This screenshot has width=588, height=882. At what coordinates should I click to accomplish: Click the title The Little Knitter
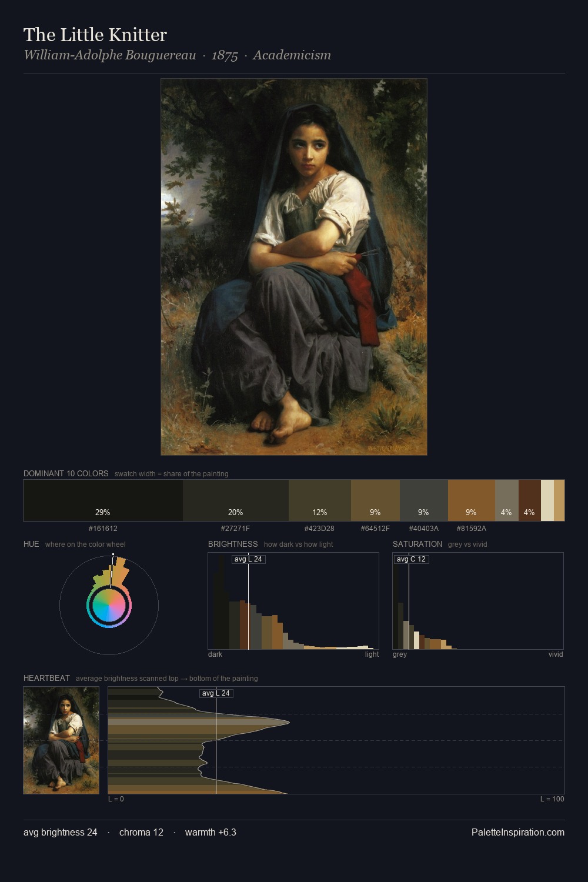[x=95, y=35]
